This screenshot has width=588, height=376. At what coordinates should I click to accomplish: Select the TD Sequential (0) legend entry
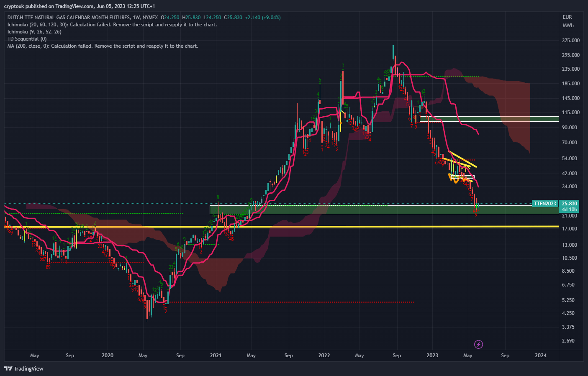coord(27,38)
